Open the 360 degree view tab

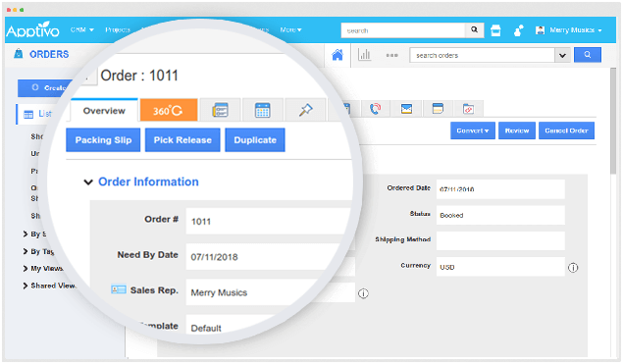coord(169,110)
